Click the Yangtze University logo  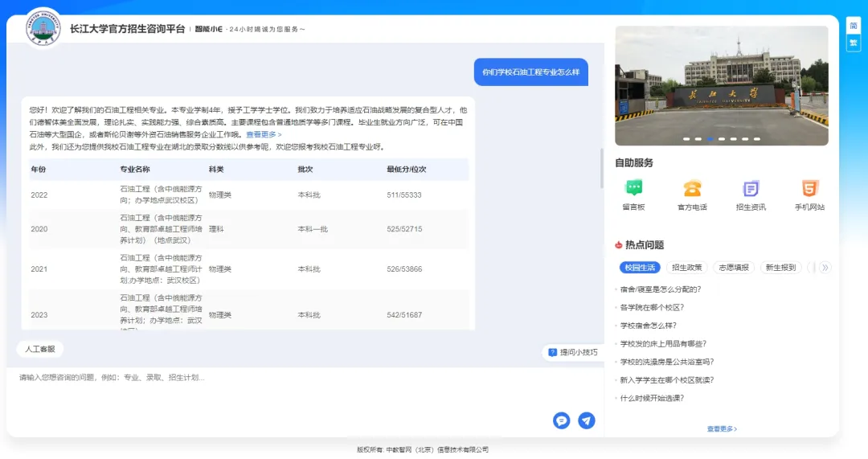pos(42,27)
